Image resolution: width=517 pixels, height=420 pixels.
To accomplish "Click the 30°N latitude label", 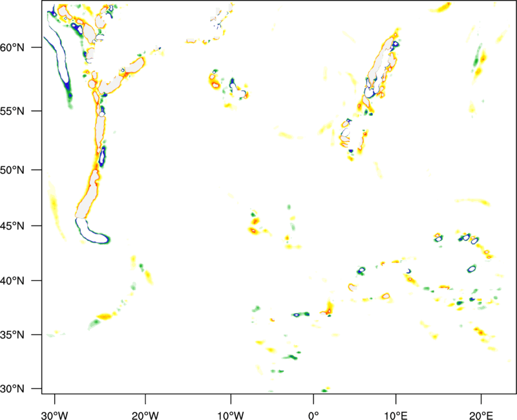I will tap(12, 389).
